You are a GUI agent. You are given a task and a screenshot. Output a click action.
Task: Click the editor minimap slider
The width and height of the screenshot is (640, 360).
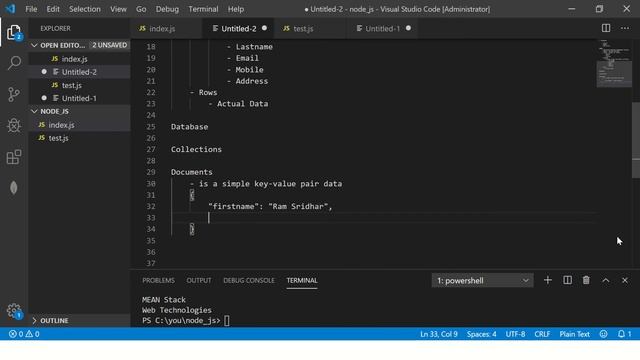point(614,74)
